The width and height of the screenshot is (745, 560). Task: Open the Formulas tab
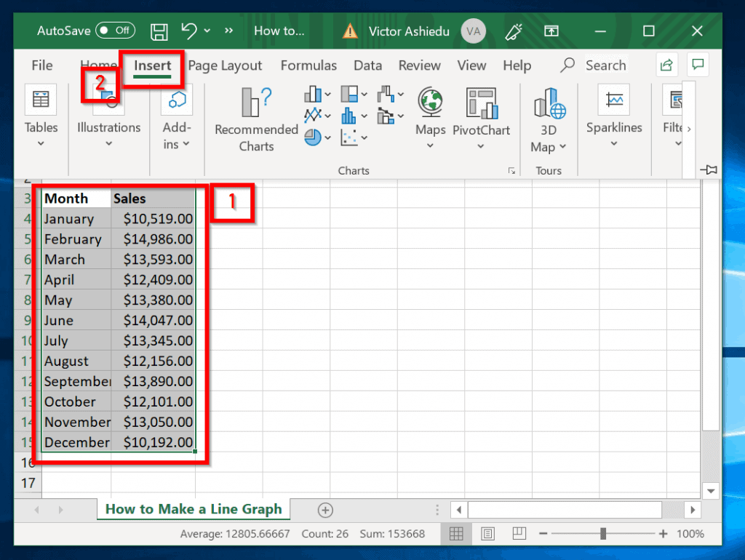[308, 65]
